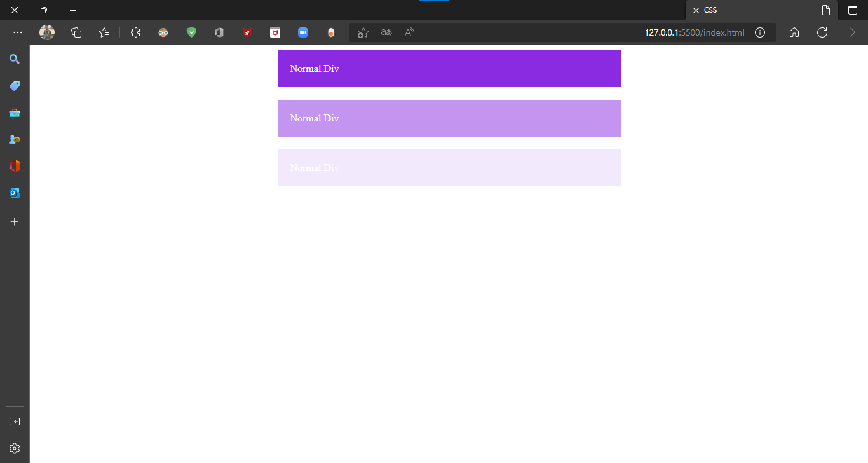
Task: Open the browser profile avatar
Action: (x=47, y=32)
